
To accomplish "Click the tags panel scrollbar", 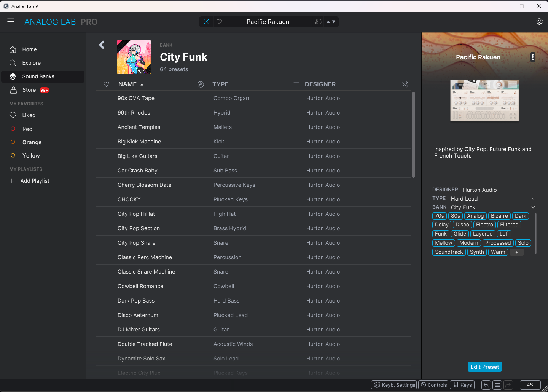I will (536, 233).
